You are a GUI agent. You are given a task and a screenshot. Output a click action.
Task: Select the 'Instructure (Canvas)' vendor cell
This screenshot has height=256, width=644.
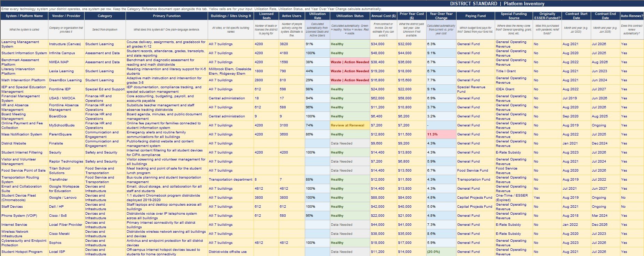pyautogui.click(x=66, y=44)
